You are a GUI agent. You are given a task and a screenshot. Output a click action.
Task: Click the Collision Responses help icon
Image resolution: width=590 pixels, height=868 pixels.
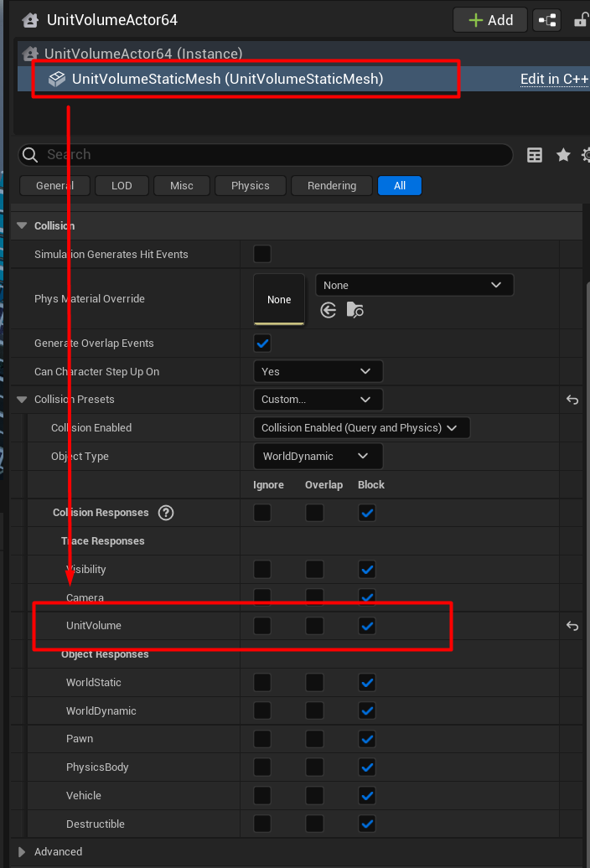click(x=166, y=513)
